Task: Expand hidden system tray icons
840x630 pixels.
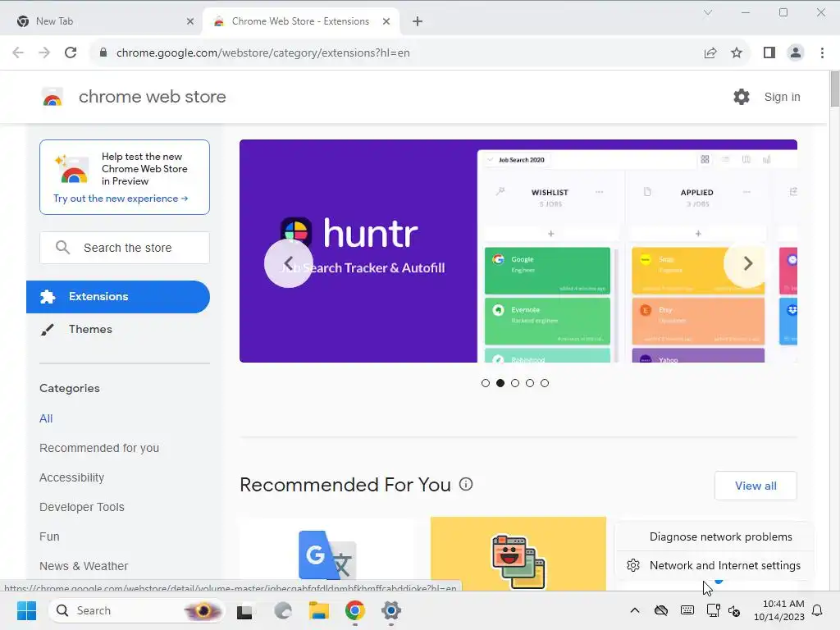Action: (635, 610)
